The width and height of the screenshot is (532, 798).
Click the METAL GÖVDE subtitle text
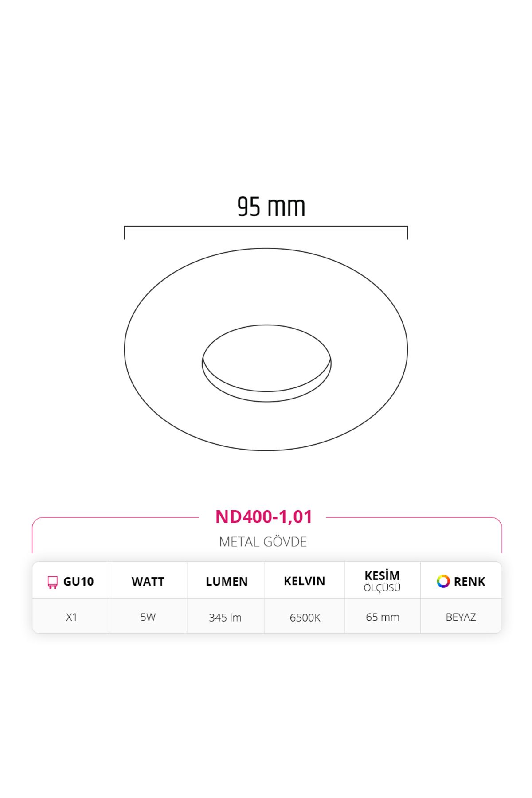click(263, 542)
